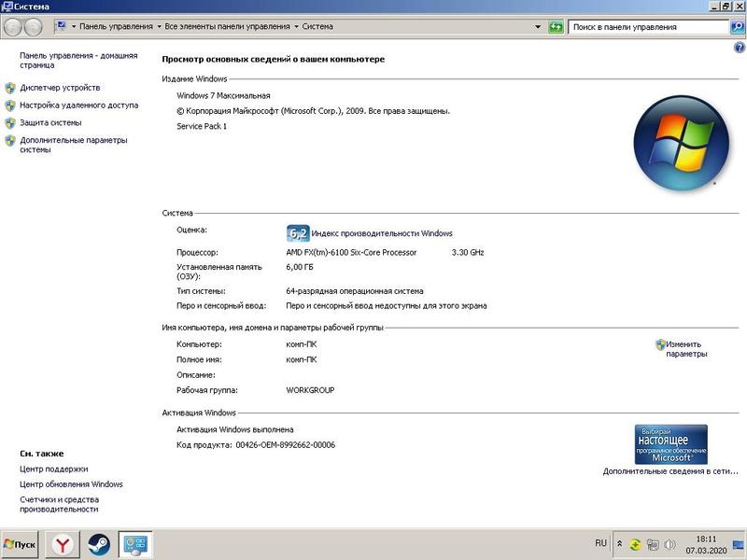Click the Пуск start button
747x560 pixels.
tap(20, 545)
